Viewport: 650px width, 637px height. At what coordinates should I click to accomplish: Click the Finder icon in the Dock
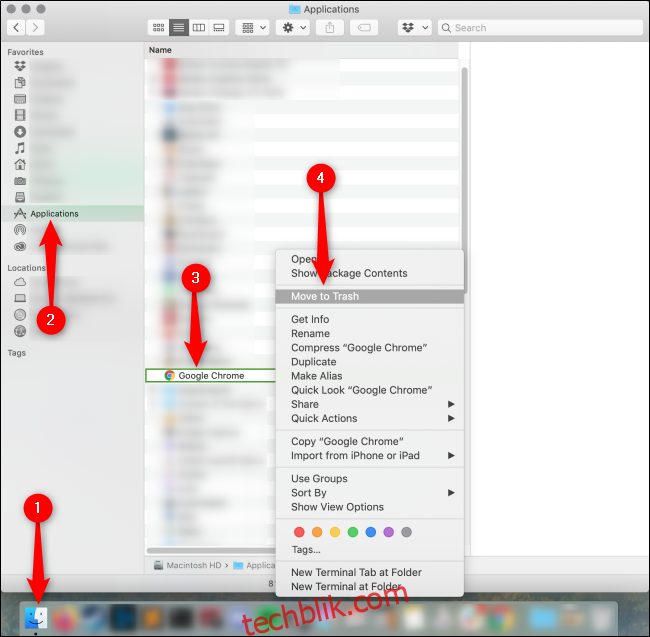(x=36, y=618)
